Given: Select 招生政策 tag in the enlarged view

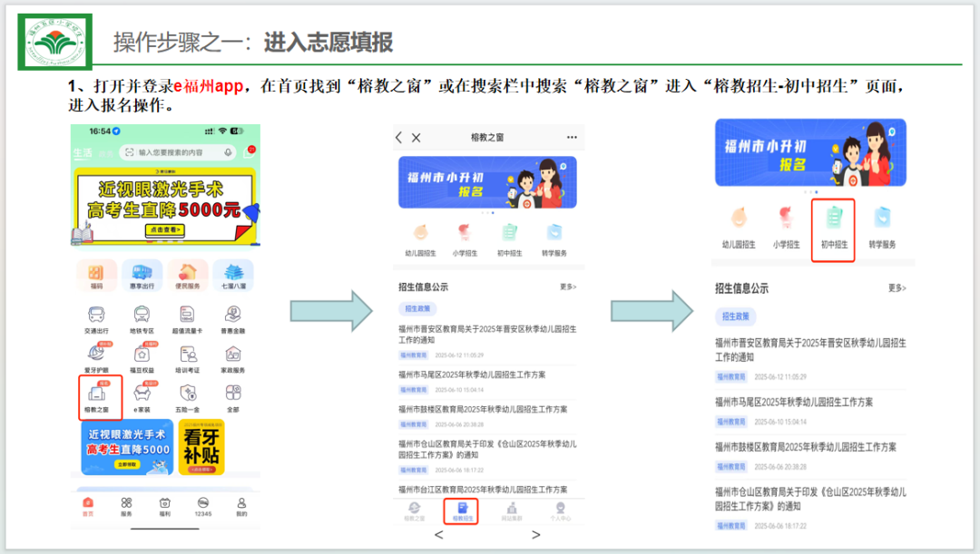Looking at the screenshot, I should [736, 316].
